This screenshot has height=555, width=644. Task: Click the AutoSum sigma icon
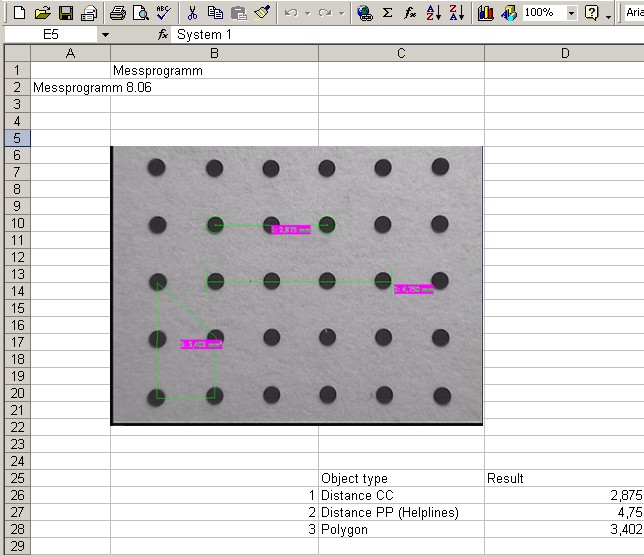click(387, 13)
